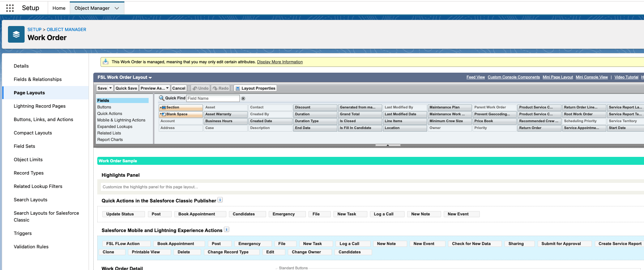The image size is (644, 270).
Task: Open Search Layouts for Salesforce Classic
Action: click(46, 217)
